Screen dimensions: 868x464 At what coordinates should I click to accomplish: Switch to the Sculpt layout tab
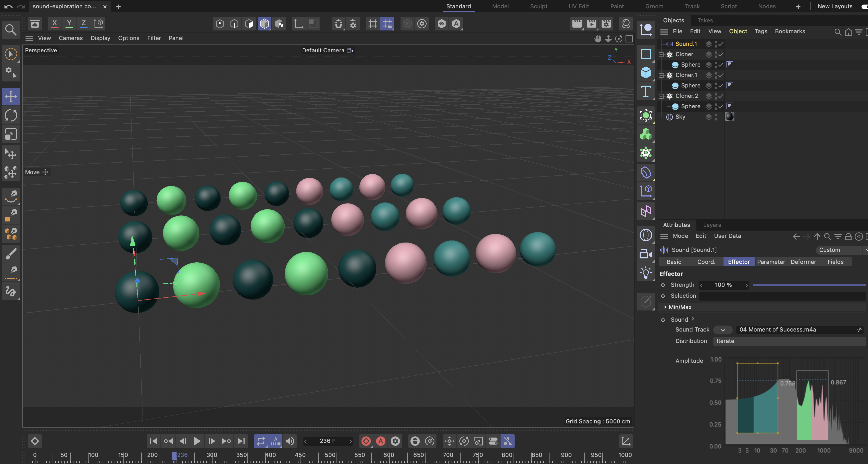[539, 7]
